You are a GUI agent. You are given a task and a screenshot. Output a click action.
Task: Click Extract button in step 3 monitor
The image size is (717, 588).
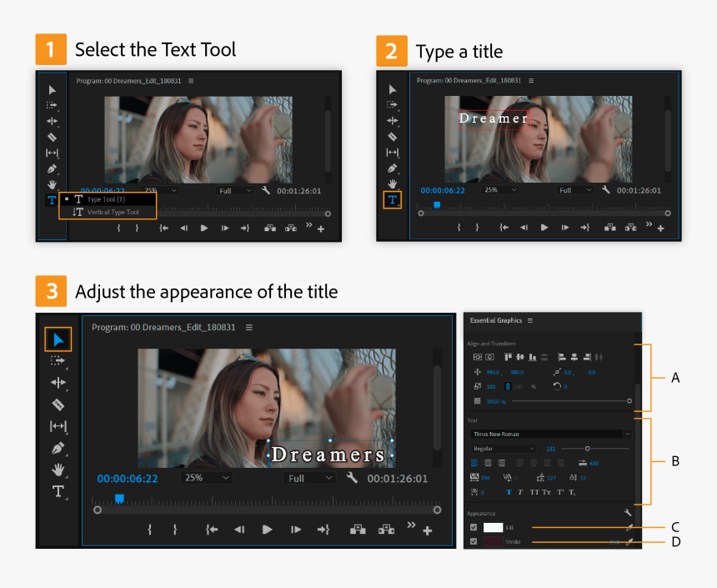[386, 530]
